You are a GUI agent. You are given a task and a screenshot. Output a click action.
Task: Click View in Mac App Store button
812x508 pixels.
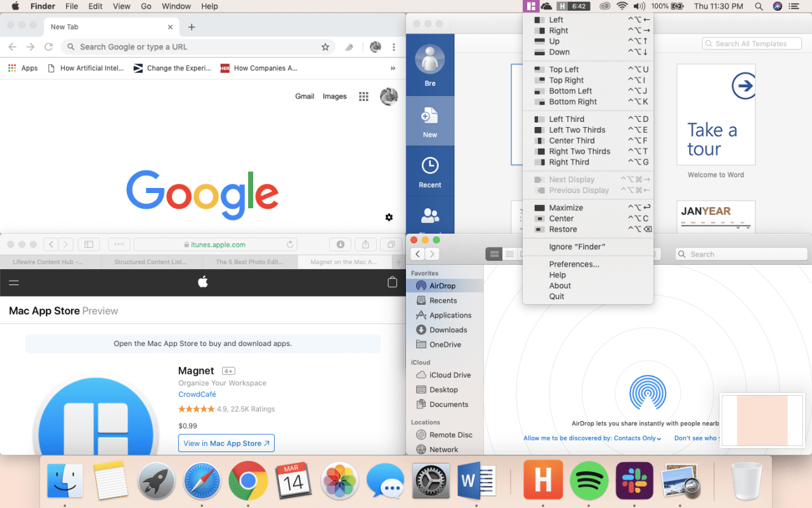pos(226,443)
